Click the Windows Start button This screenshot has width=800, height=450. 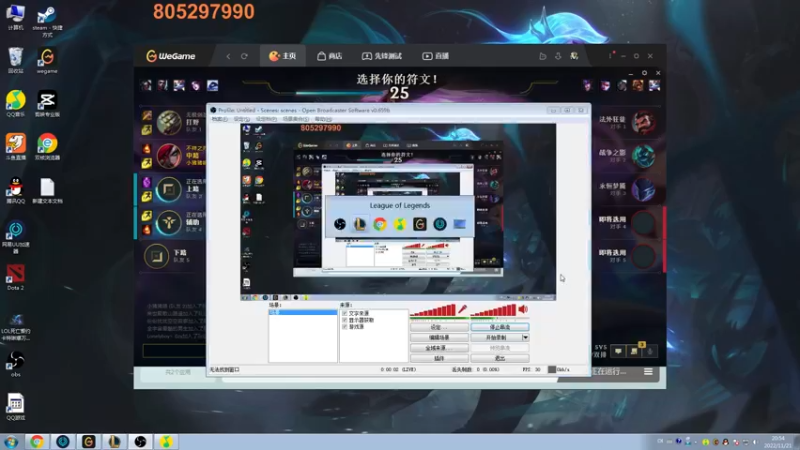point(11,441)
